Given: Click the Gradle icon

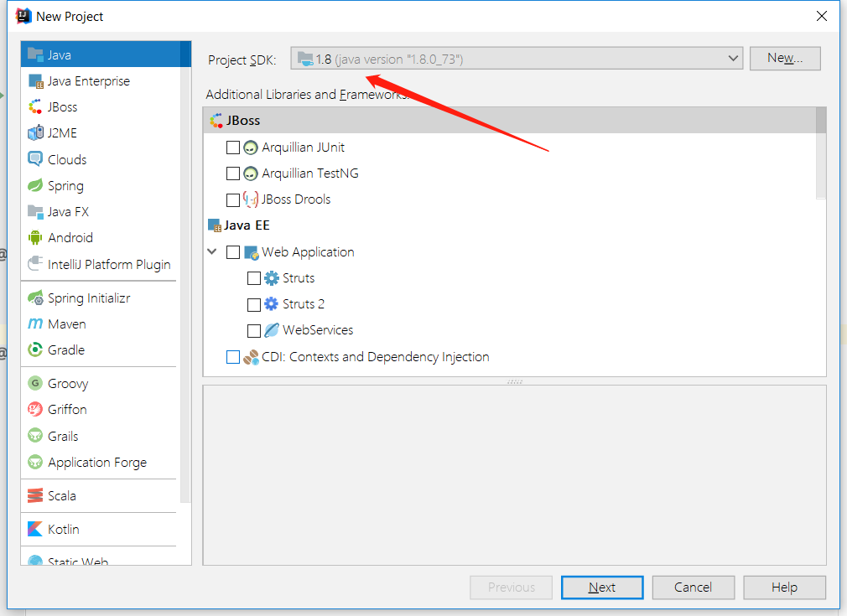Looking at the screenshot, I should pos(35,349).
